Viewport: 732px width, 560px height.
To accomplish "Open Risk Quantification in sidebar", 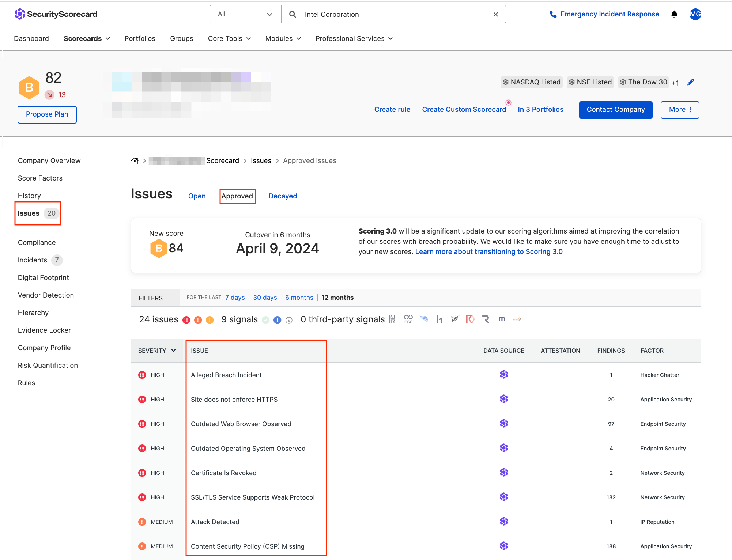I will pos(48,365).
